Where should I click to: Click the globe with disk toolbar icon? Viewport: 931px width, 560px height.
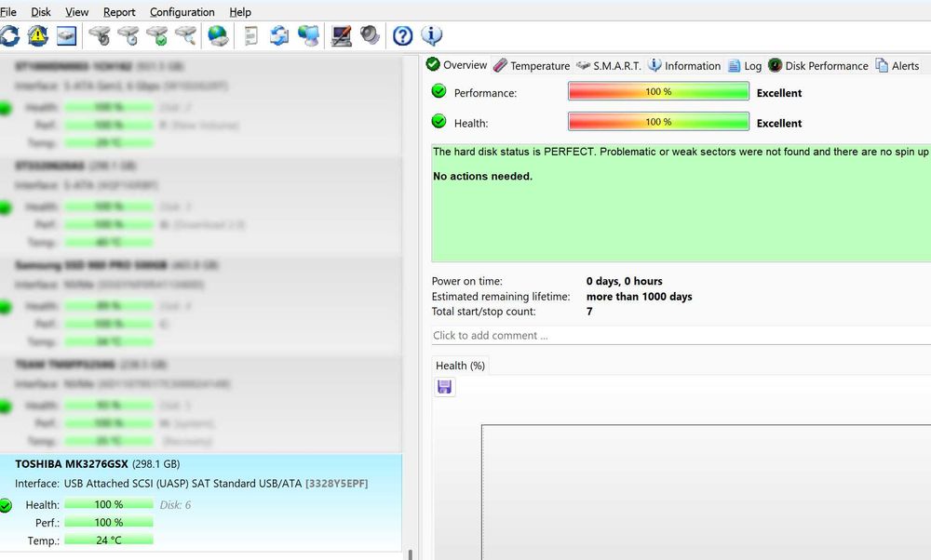click(x=218, y=35)
